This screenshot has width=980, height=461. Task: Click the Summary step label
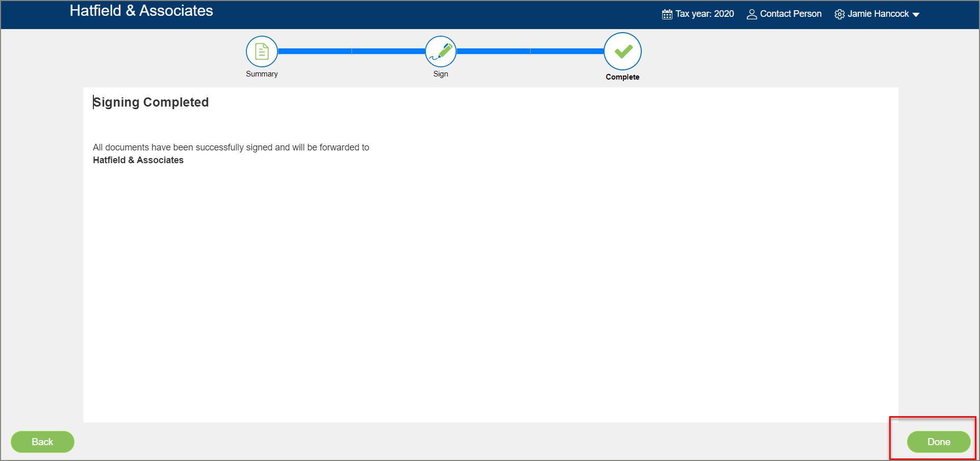pyautogui.click(x=262, y=74)
